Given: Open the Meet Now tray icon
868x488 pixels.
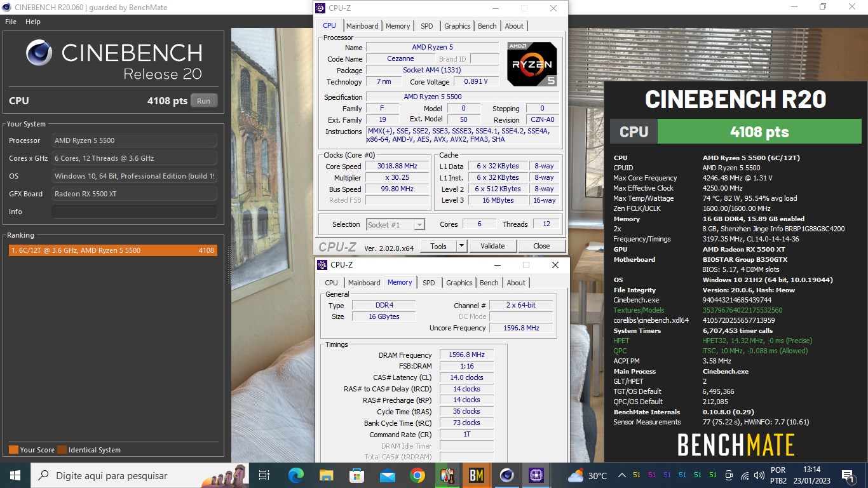Looking at the screenshot, I should point(729,475).
